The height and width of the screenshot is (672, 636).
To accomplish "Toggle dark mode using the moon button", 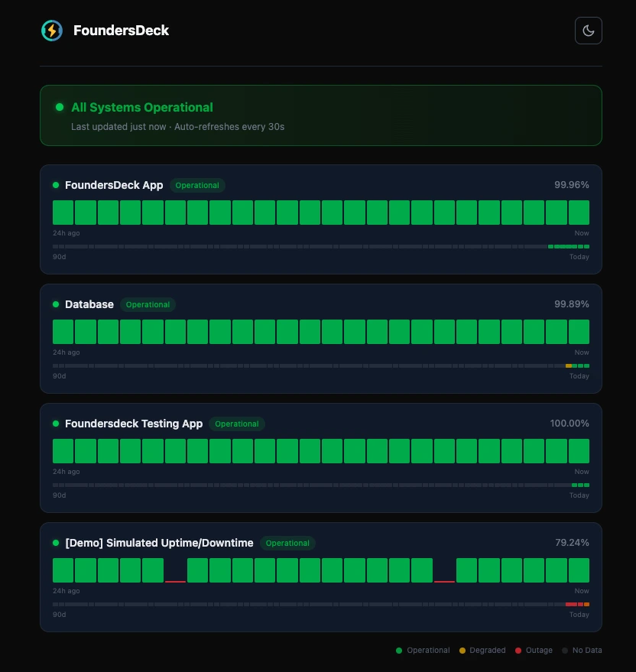I will [589, 31].
